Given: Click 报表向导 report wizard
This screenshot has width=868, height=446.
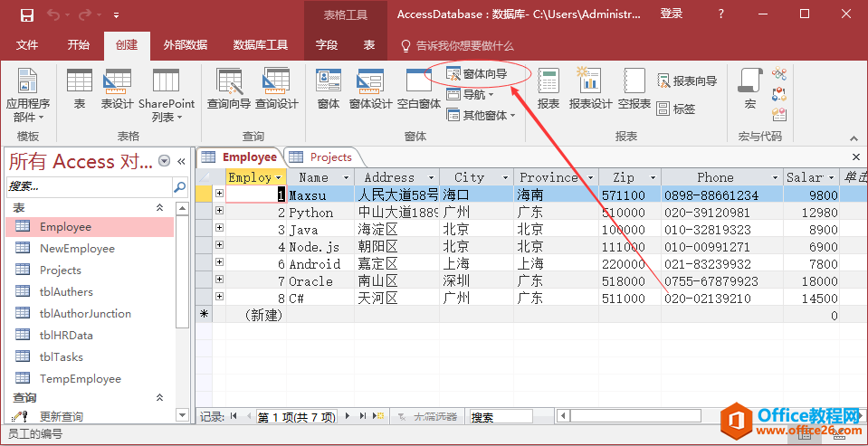Looking at the screenshot, I should (687, 81).
